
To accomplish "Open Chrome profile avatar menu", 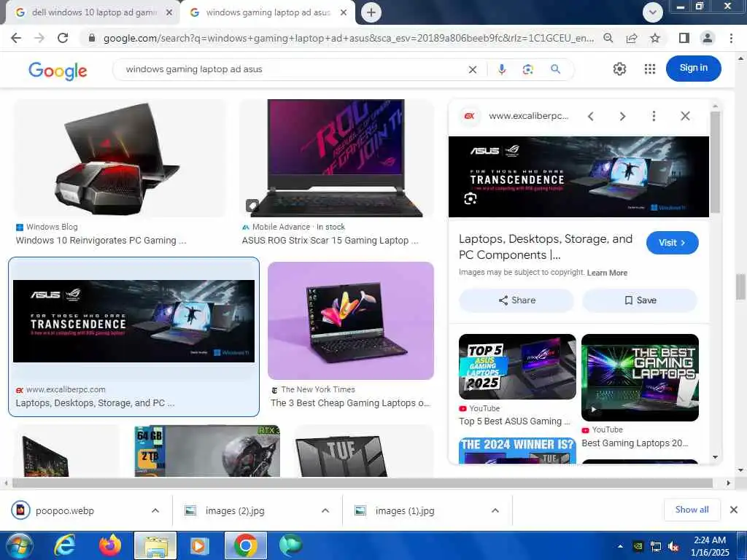I will 708,38.
